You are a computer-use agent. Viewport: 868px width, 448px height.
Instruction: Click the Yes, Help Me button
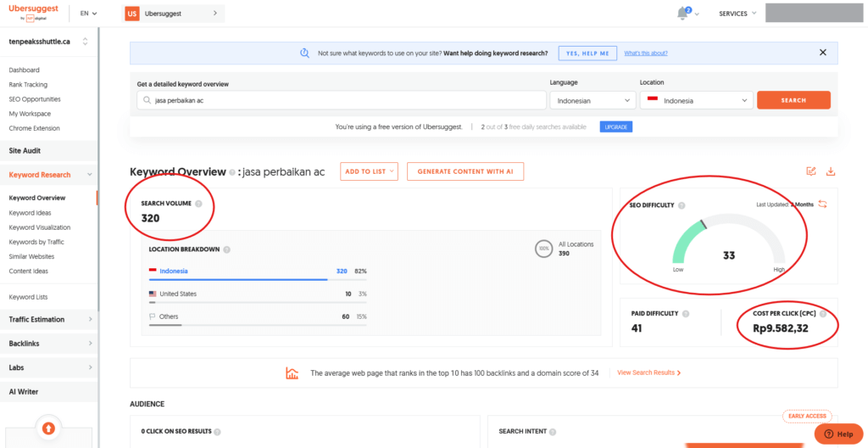click(587, 53)
